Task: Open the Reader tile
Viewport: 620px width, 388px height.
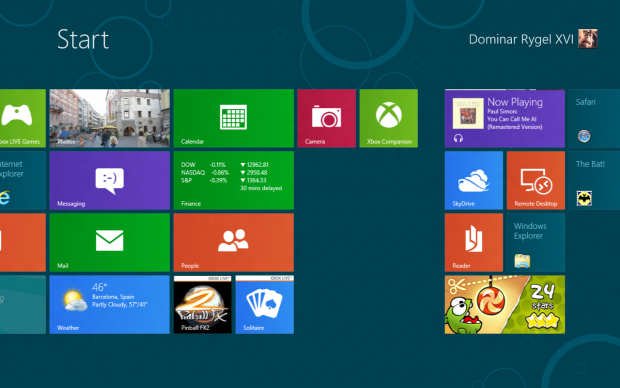Action: coord(474,242)
